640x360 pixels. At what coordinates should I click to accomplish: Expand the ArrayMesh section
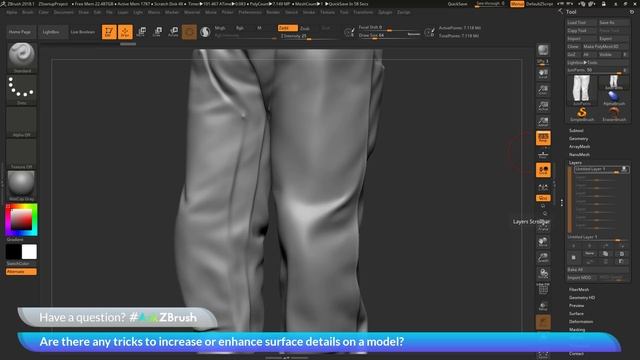click(x=579, y=147)
